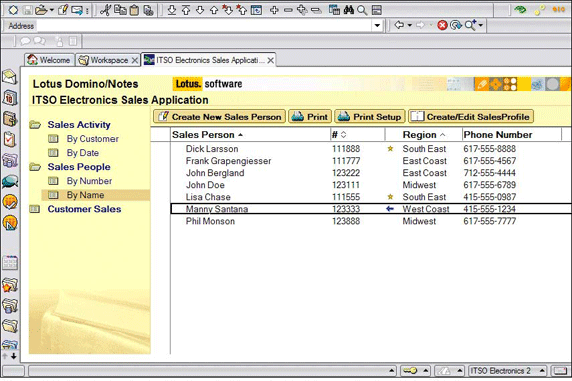The height and width of the screenshot is (381, 572).
Task: Click the Paste clipboard toolbar icon
Action: (134, 10)
